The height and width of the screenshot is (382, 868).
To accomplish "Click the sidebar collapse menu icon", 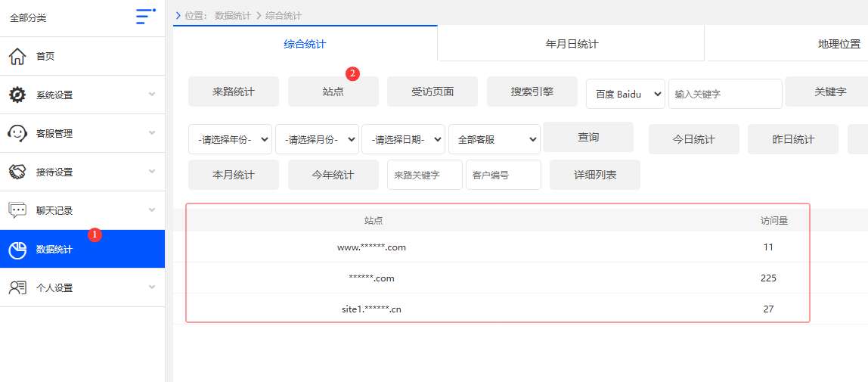I will (146, 17).
